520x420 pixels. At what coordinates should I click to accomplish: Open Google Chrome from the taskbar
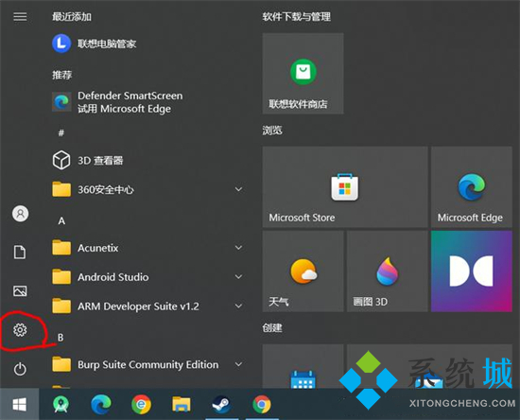point(262,405)
